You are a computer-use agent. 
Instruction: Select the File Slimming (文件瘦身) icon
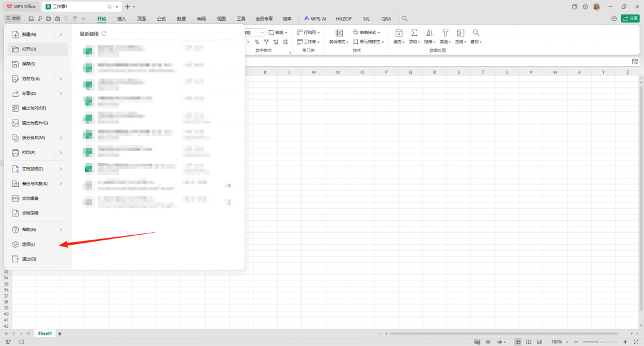tap(16, 198)
